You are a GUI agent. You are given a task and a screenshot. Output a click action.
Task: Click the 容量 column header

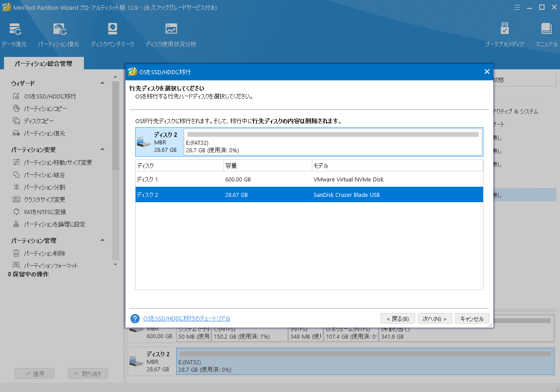(267, 166)
